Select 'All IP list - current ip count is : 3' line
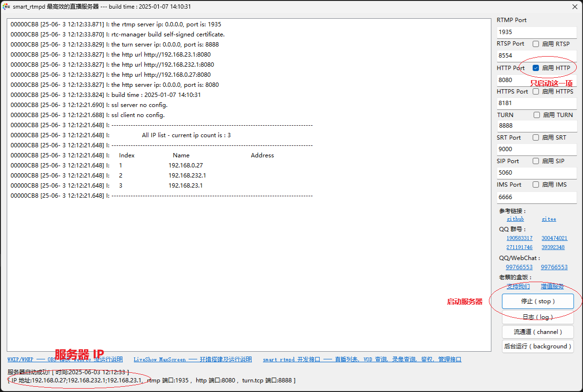Screen dimensions: 583x392 coord(186,135)
